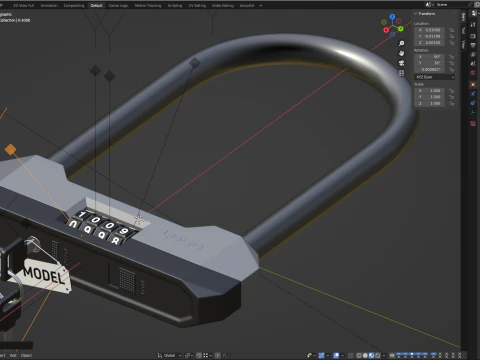The height and width of the screenshot is (360, 480).
Task: Open the World properties icon
Action: [x=473, y=73]
